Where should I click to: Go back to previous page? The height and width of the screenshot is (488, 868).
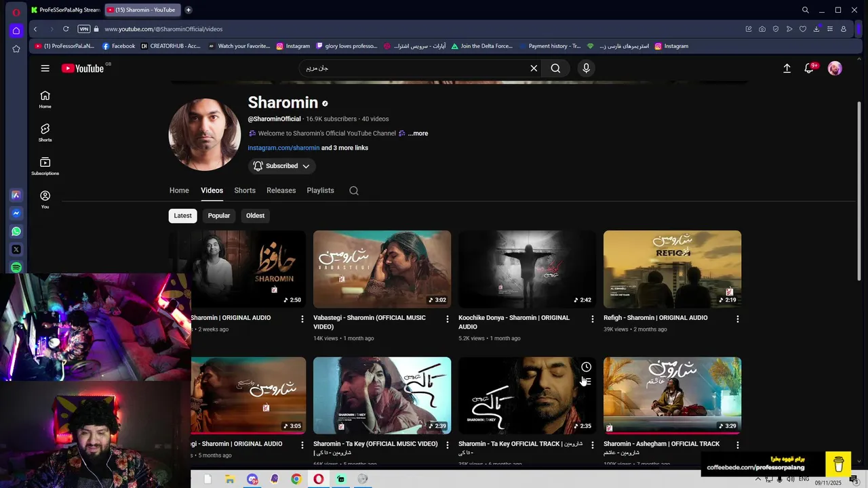point(35,29)
